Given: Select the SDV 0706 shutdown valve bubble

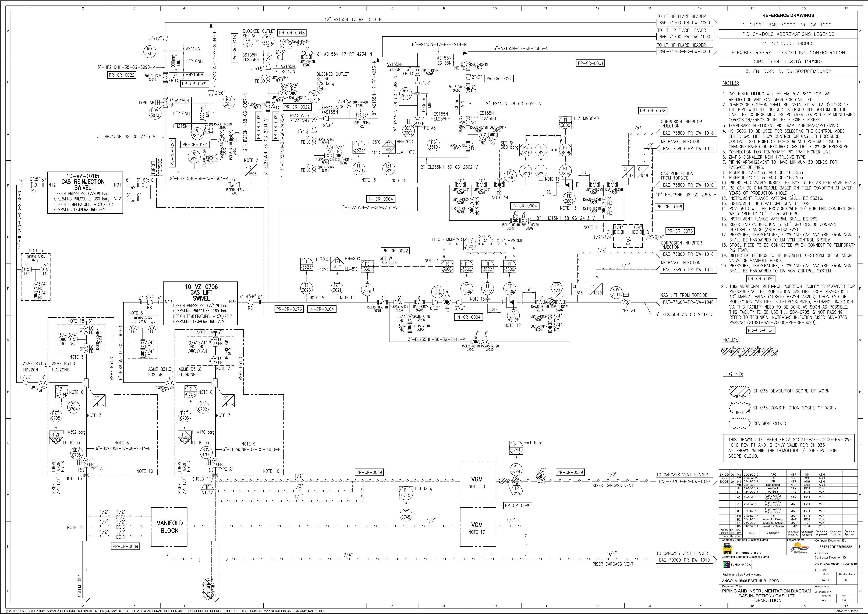Looking at the screenshot, I should (206, 452).
